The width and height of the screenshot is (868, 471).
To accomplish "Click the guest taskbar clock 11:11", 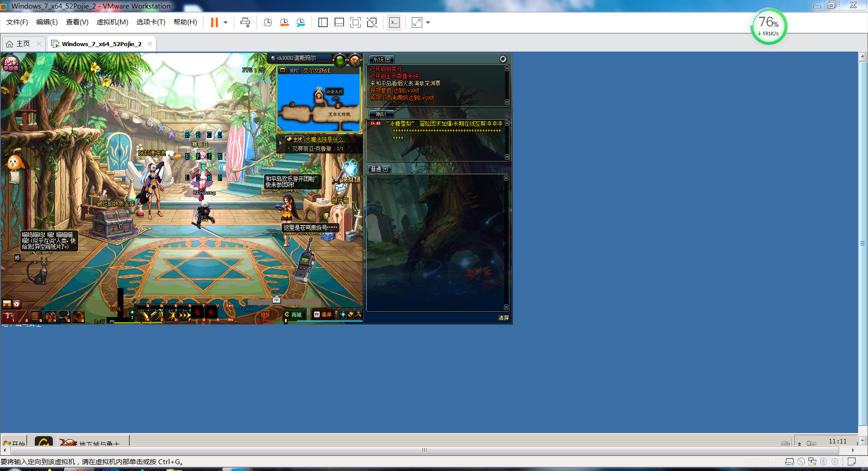I will [x=837, y=441].
